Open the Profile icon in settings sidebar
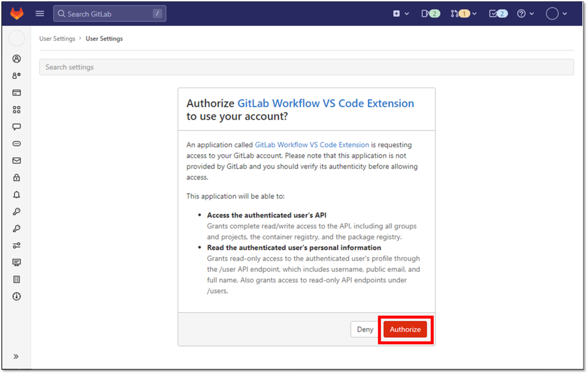Viewport: 588px width, 374px height. (17, 59)
